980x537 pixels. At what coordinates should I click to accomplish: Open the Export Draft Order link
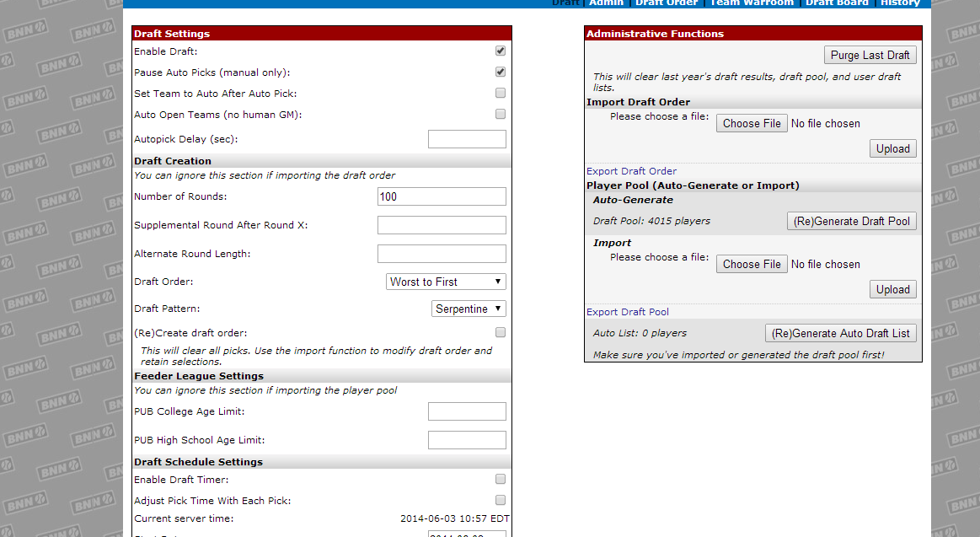pyautogui.click(x=631, y=171)
